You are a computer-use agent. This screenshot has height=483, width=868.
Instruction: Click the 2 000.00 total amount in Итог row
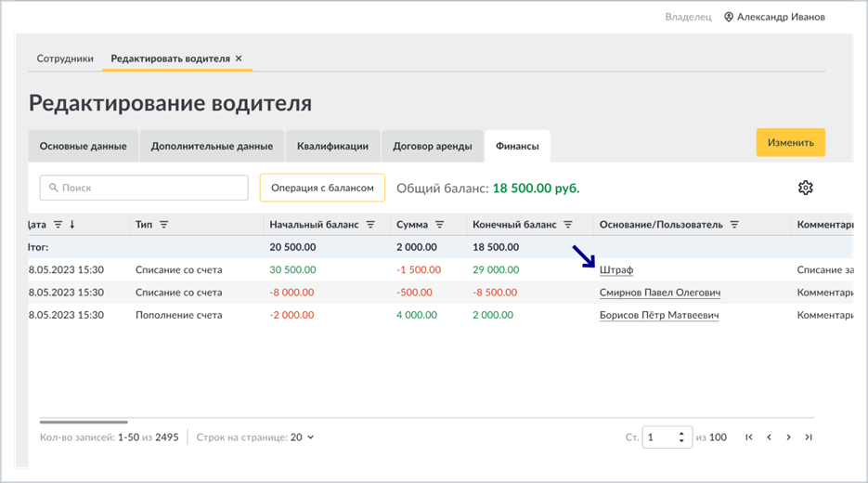coord(417,247)
